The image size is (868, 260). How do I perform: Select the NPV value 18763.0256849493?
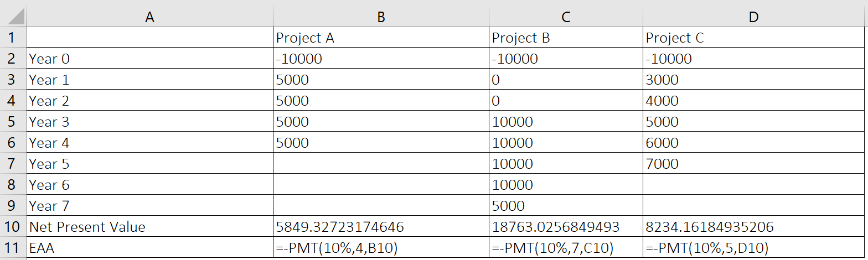pos(566,226)
